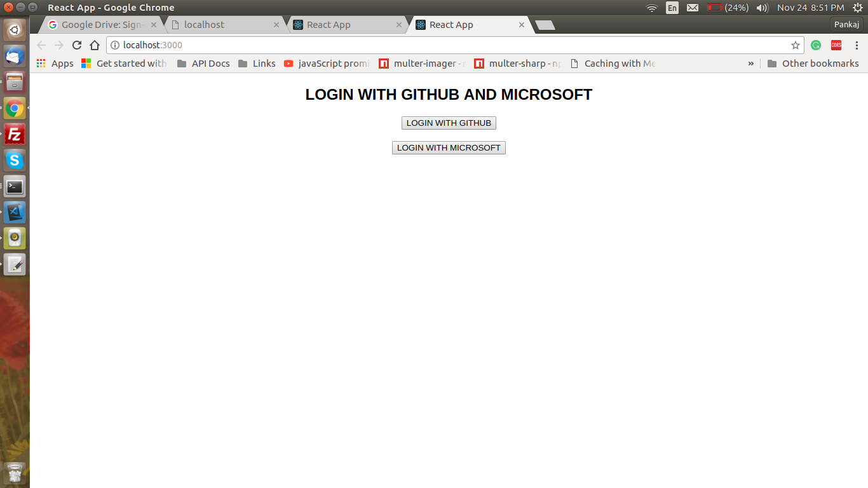
Task: Switch to the first React App tab
Action: (346, 25)
